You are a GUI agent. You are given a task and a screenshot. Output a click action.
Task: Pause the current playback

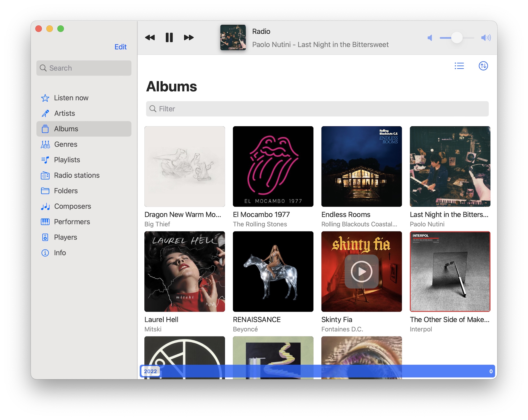169,37
